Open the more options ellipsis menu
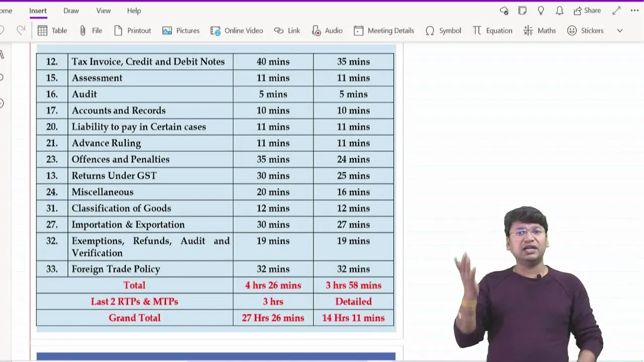 pyautogui.click(x=634, y=11)
